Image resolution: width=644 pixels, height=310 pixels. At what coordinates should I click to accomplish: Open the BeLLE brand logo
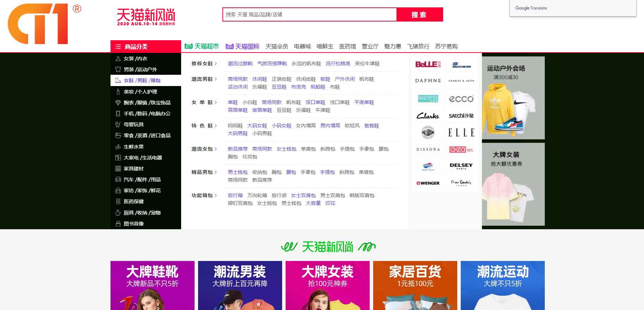[x=428, y=64]
